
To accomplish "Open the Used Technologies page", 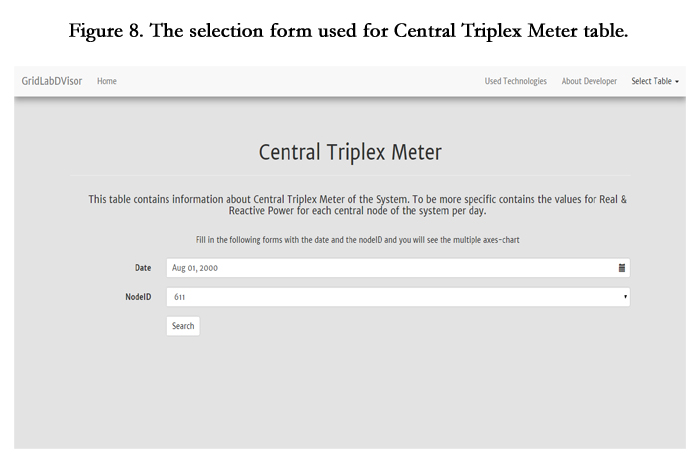I will (x=516, y=81).
